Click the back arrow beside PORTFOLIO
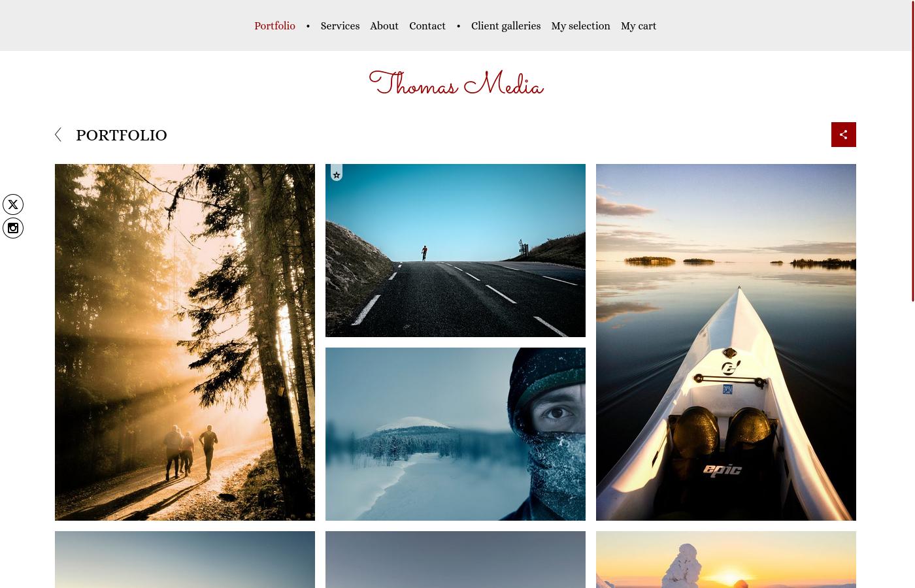Screen dimensions: 915x588 tap(58, 135)
